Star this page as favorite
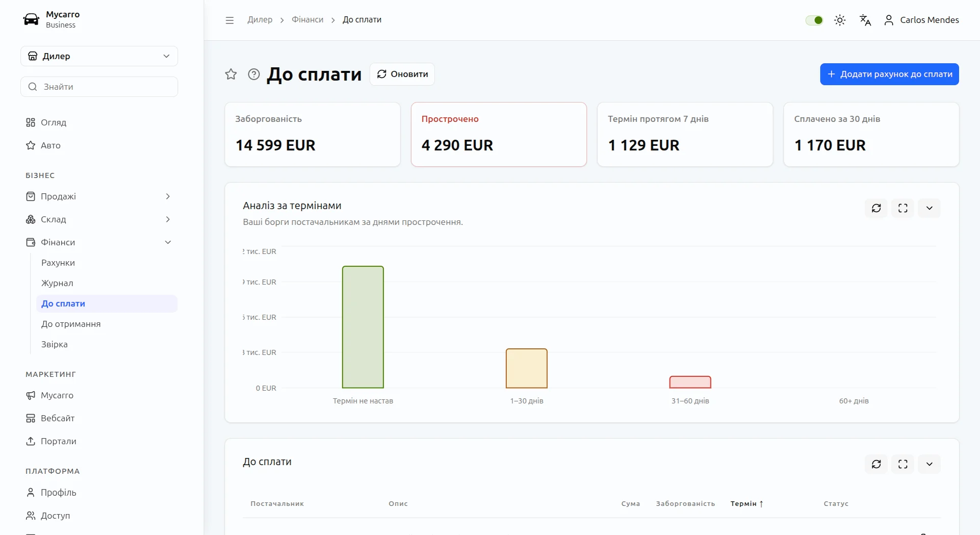This screenshot has height=535, width=980. point(231,74)
